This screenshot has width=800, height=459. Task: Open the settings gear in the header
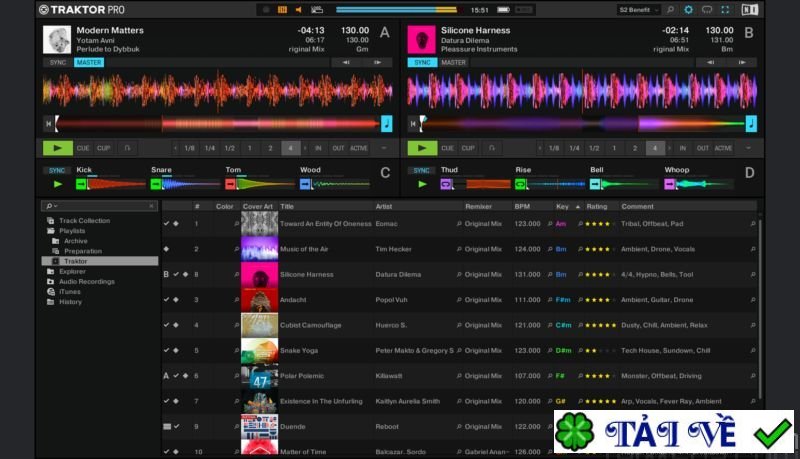pyautogui.click(x=687, y=9)
